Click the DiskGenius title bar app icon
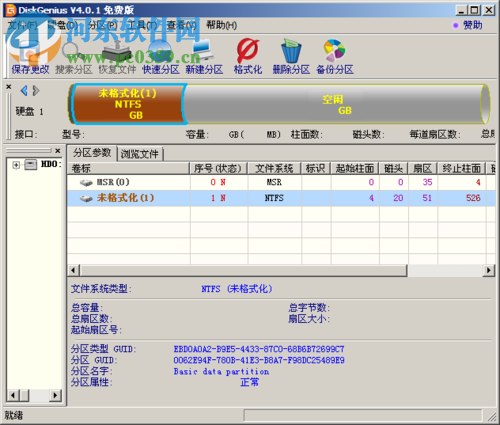Screen dimensions: 500x425 click(11, 10)
